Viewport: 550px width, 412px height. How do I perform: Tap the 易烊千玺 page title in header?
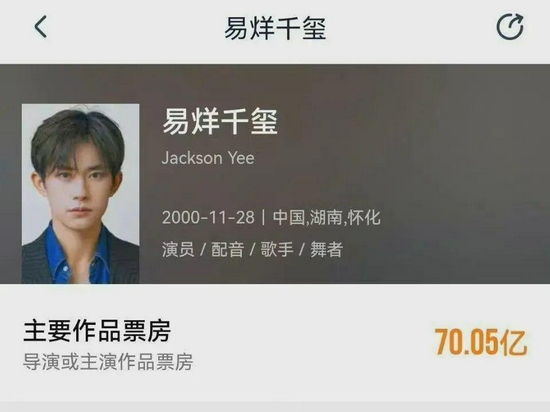pyautogui.click(x=275, y=28)
